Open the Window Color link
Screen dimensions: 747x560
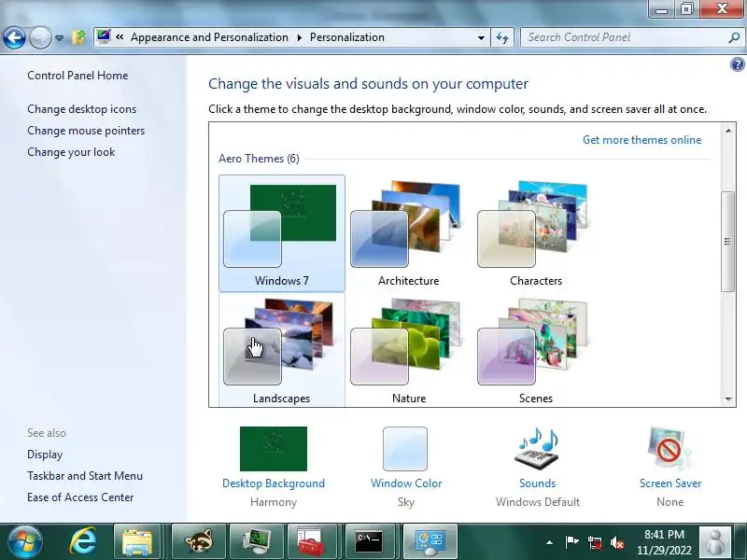click(x=406, y=483)
